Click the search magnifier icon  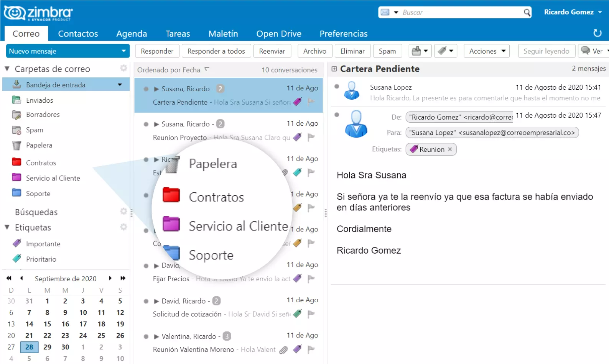(527, 12)
